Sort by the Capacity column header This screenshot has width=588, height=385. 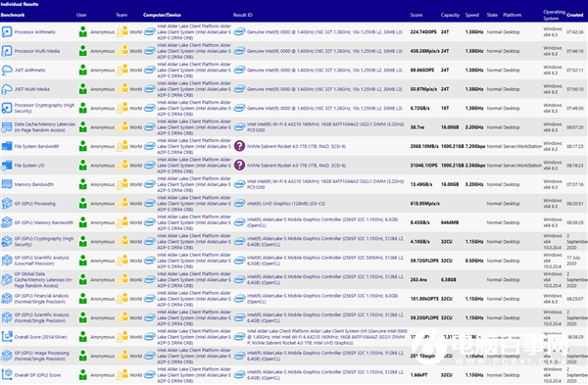point(450,15)
